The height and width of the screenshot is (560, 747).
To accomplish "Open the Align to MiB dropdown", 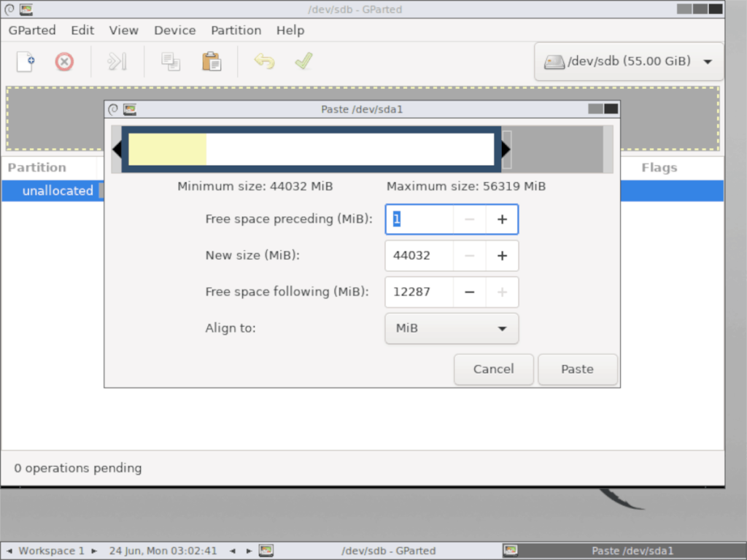I will point(452,329).
